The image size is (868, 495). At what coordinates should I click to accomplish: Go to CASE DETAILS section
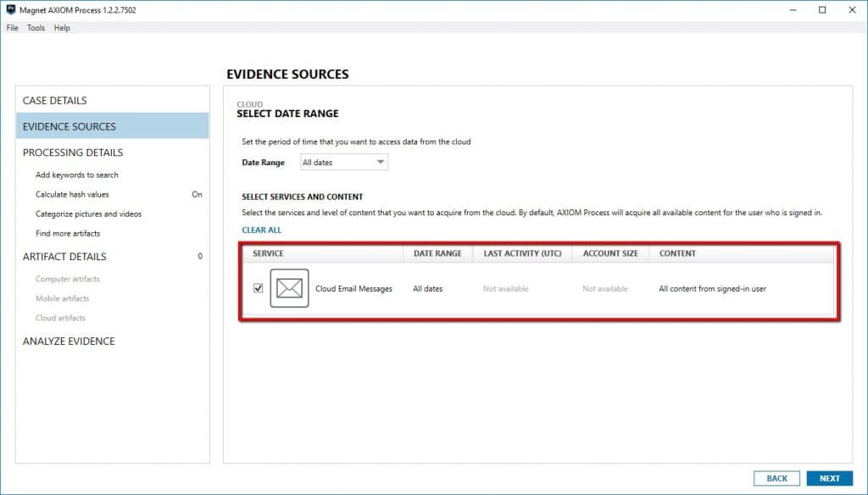[55, 100]
